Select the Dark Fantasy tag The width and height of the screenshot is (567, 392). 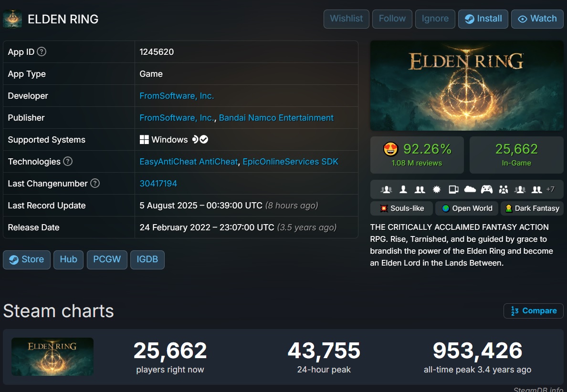coord(532,208)
